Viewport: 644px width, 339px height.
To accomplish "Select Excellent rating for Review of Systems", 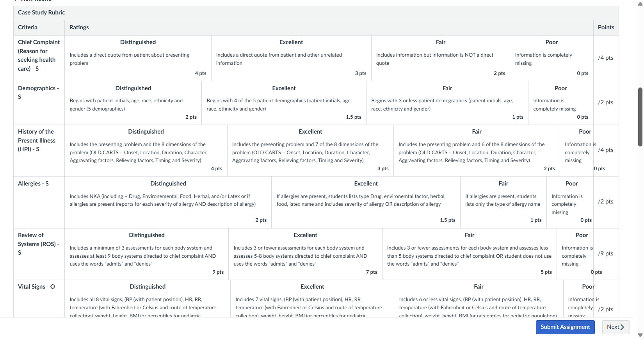I will pyautogui.click(x=305, y=254).
